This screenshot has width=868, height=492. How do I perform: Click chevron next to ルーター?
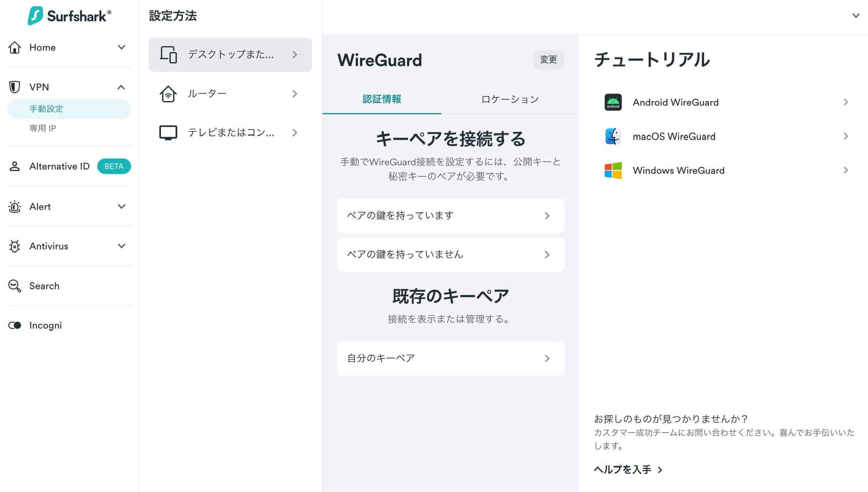[x=295, y=94]
